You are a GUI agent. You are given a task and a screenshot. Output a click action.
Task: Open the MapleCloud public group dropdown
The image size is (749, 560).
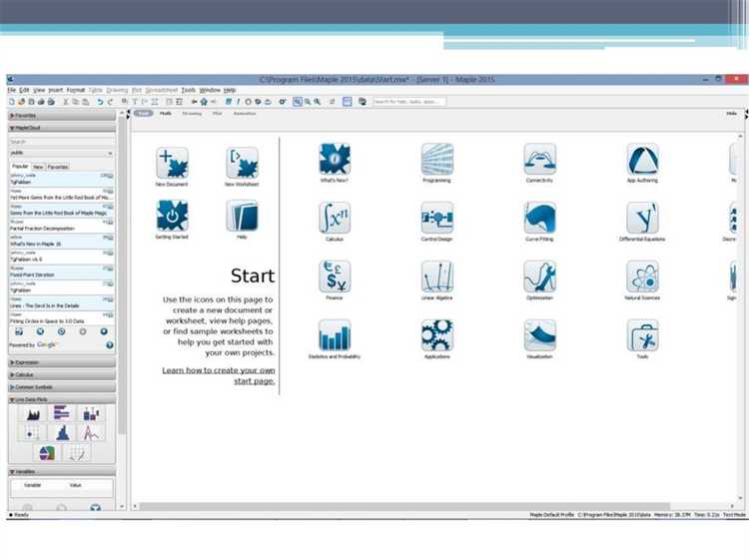click(62, 153)
